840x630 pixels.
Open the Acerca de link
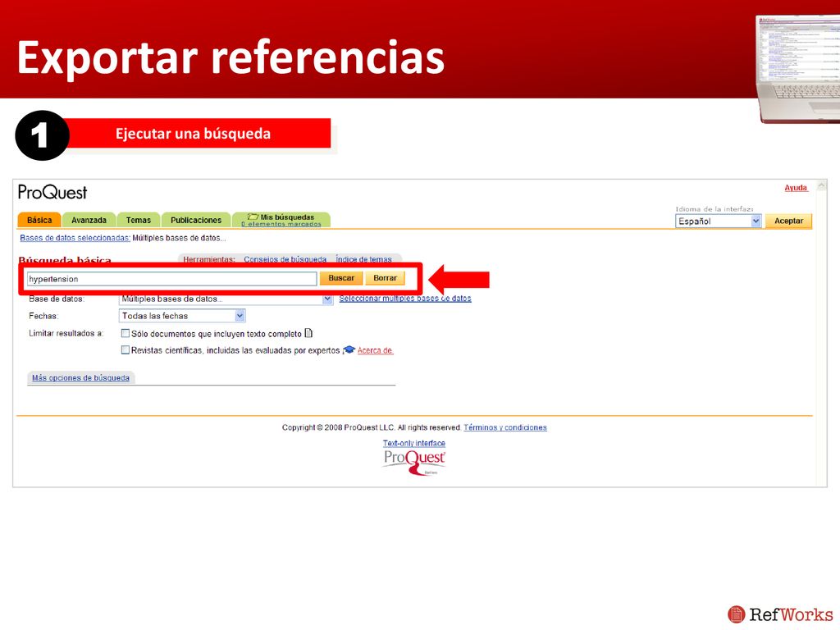[x=375, y=350]
